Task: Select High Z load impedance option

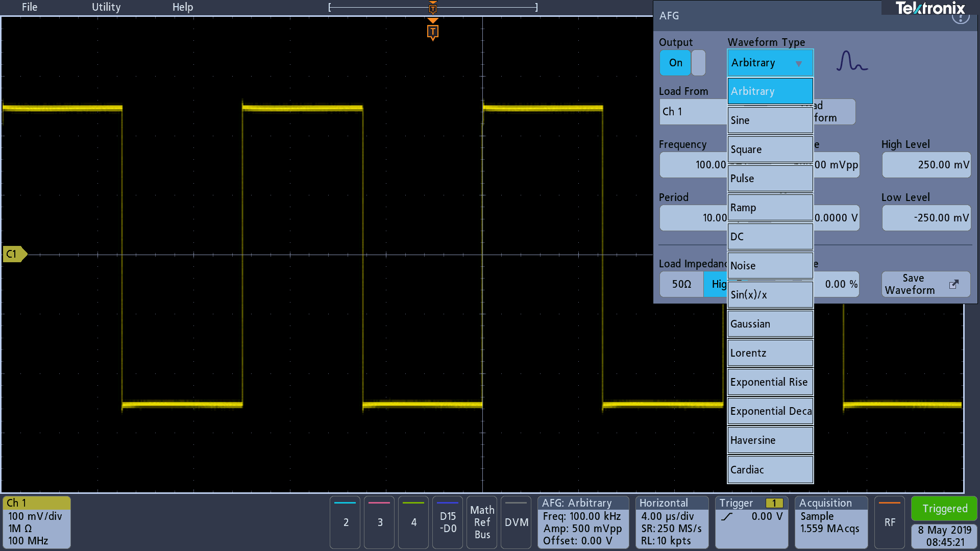Action: pos(716,284)
